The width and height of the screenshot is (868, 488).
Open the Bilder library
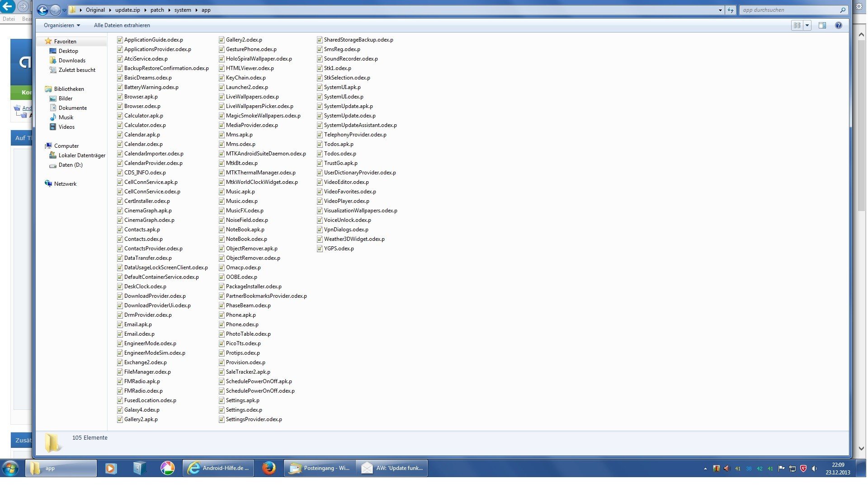coord(66,99)
